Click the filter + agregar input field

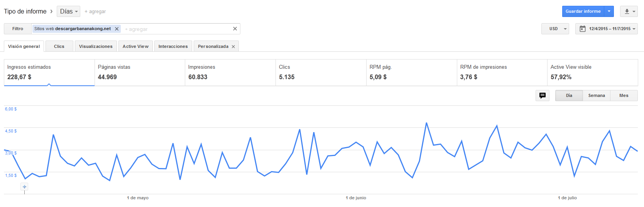point(174,29)
